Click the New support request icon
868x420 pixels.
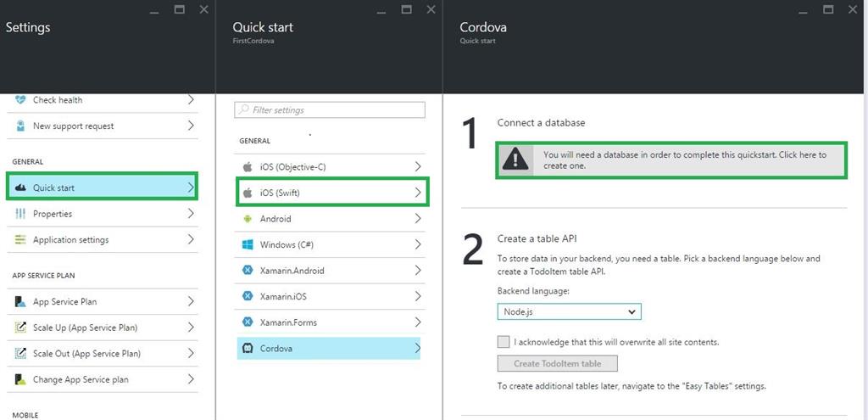(20, 126)
